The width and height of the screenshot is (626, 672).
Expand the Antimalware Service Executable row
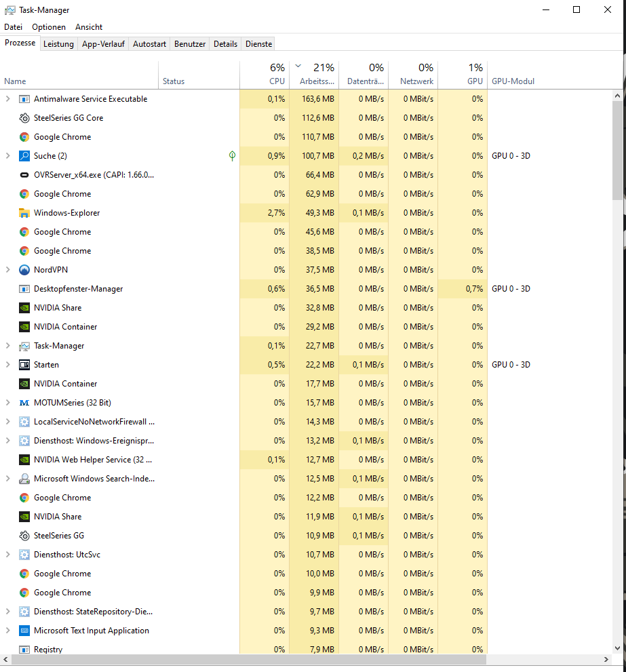(x=7, y=99)
